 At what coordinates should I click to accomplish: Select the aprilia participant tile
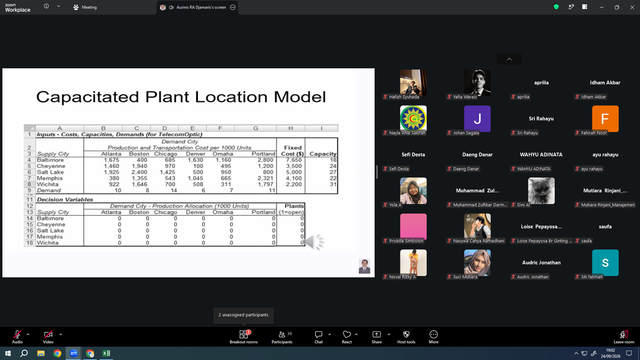point(541,83)
